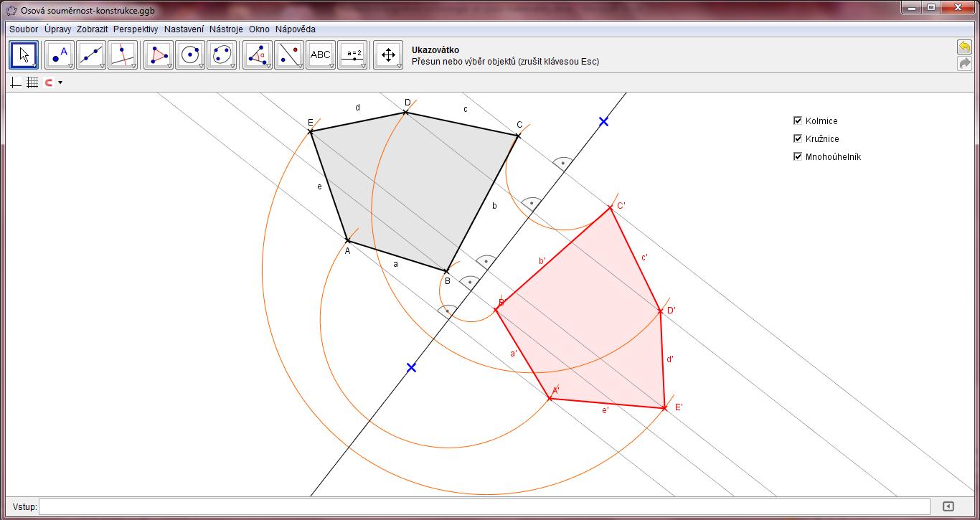
Task: Select the lower blue cross on the axis
Action: [411, 367]
